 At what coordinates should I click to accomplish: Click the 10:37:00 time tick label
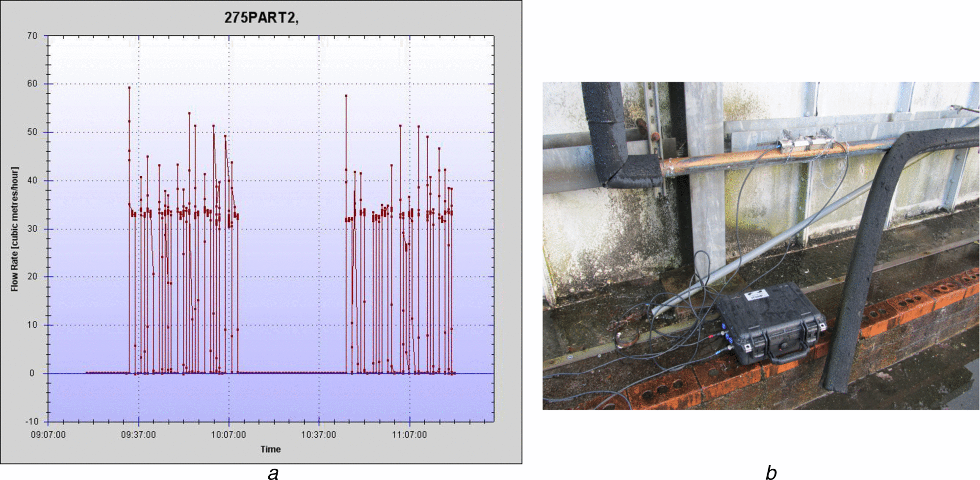(x=319, y=435)
